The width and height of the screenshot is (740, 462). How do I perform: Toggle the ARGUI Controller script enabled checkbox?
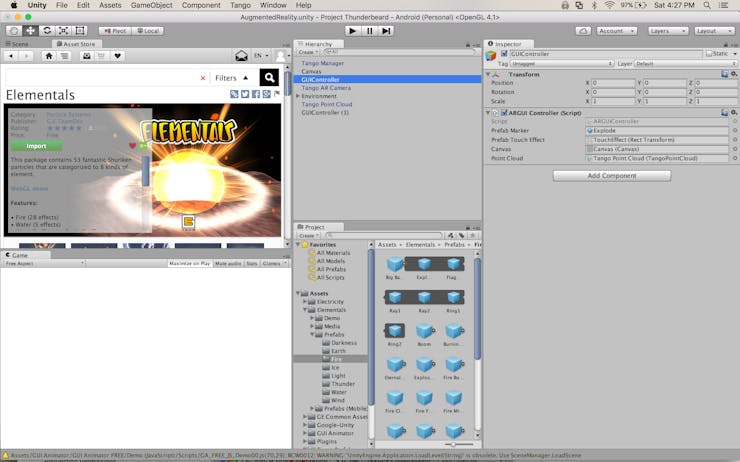[x=504, y=113]
